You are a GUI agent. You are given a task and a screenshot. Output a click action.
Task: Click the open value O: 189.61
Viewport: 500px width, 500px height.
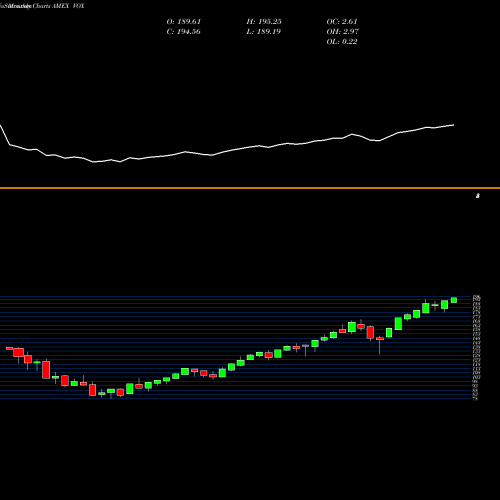(x=184, y=22)
